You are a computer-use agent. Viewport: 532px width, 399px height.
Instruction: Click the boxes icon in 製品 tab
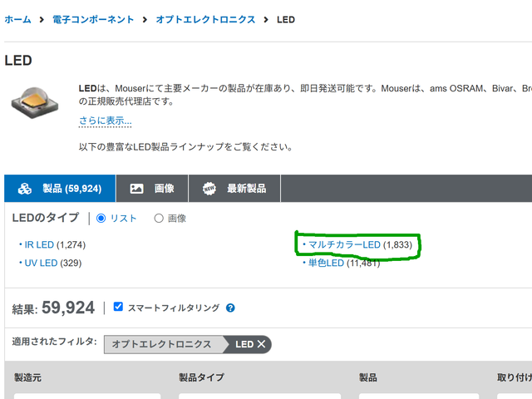[x=25, y=189]
